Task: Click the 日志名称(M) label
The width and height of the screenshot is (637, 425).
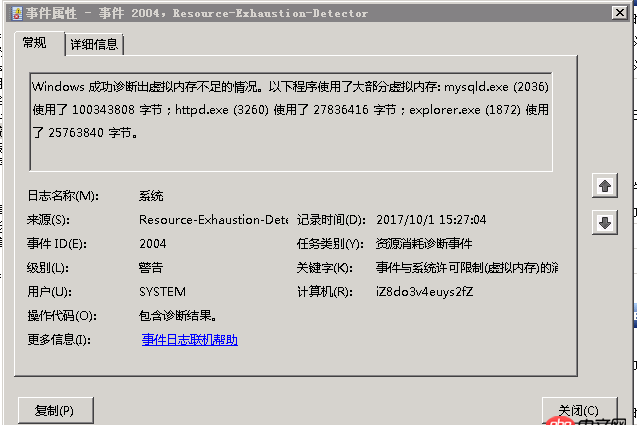Action: point(63,196)
